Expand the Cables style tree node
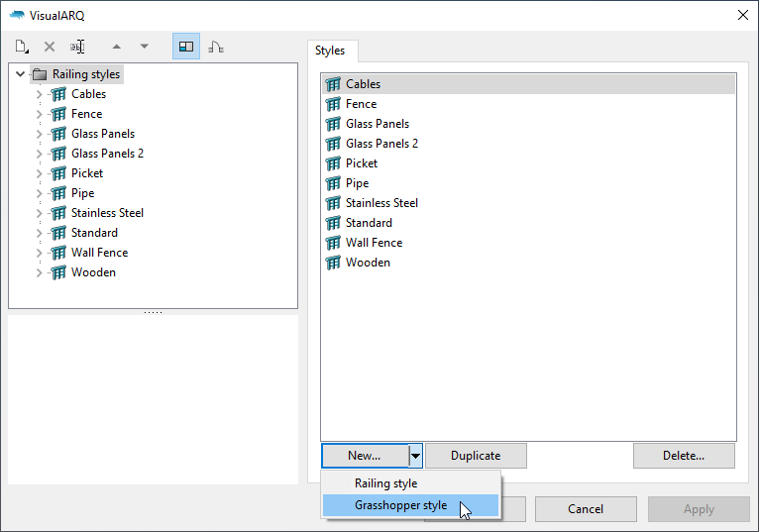The image size is (759, 532). click(x=40, y=94)
